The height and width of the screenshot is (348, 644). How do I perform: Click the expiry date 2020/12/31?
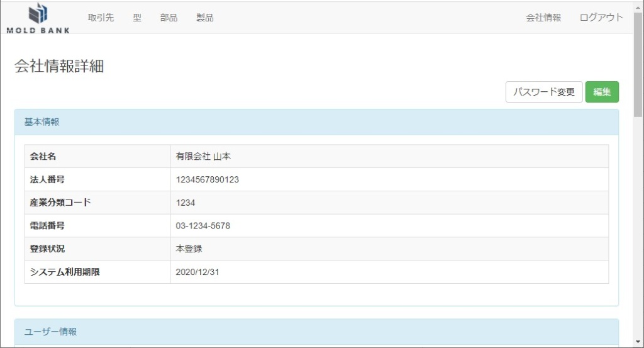tap(197, 272)
